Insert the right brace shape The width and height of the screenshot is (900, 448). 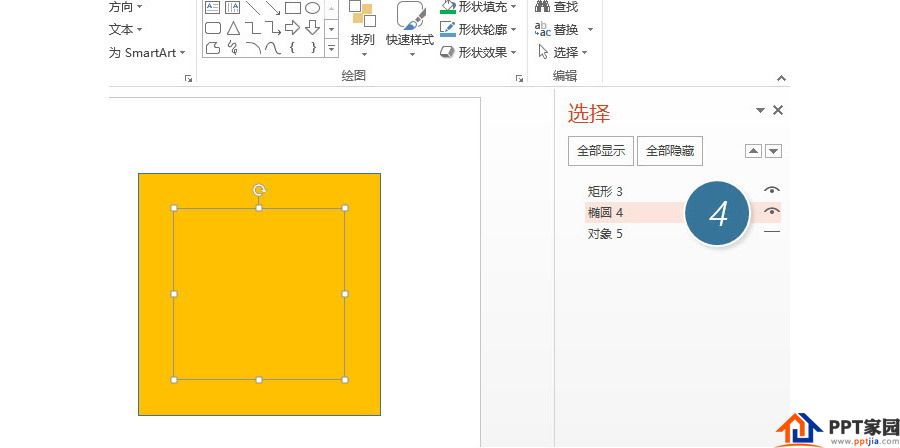pyautogui.click(x=313, y=47)
